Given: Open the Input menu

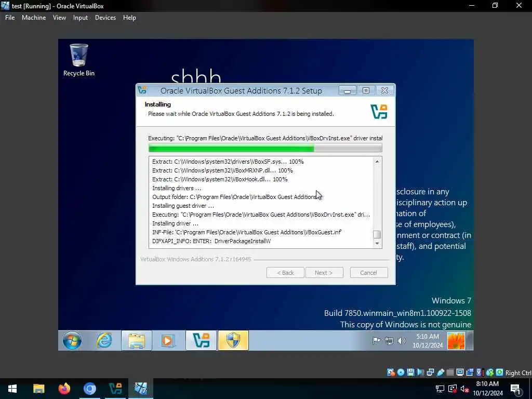Looking at the screenshot, I should coord(81,18).
